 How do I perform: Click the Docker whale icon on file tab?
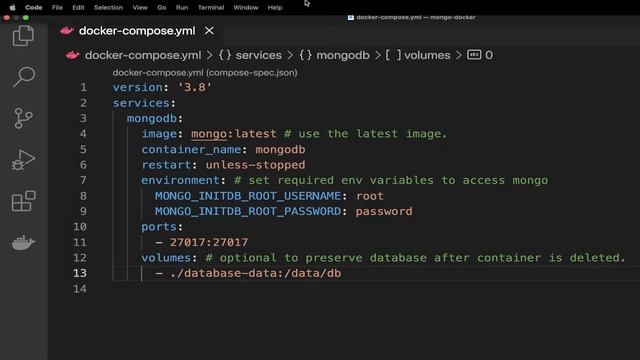(67, 31)
